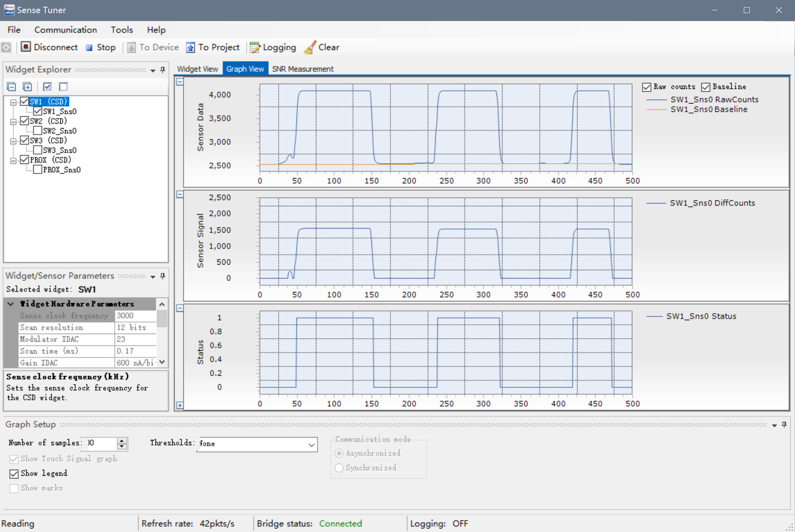The height and width of the screenshot is (532, 795).
Task: Click the collapse all icon in Widget Explorer
Action: tap(12, 86)
